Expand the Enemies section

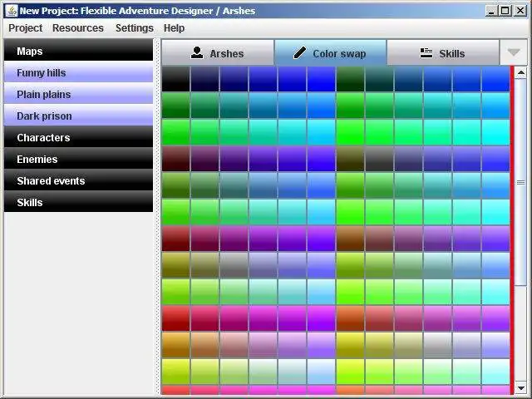coord(78,159)
